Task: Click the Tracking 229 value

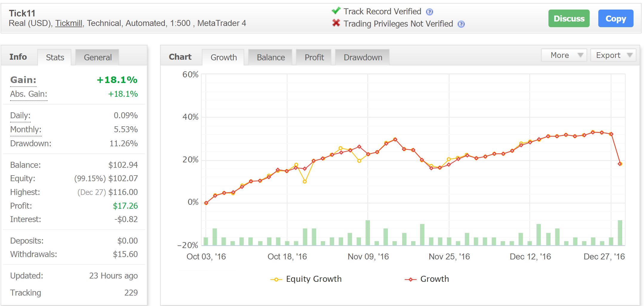Action: pos(131,293)
